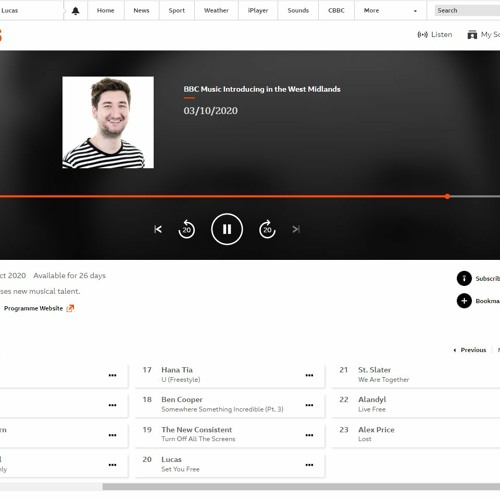Click the 03/10/2020 episode date
This screenshot has height=500, width=500.
(211, 111)
